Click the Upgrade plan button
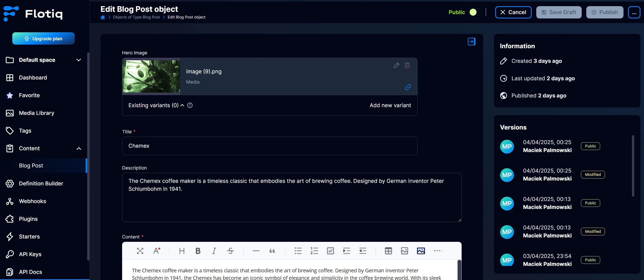Screen dimensions: 644x280 [43, 38]
